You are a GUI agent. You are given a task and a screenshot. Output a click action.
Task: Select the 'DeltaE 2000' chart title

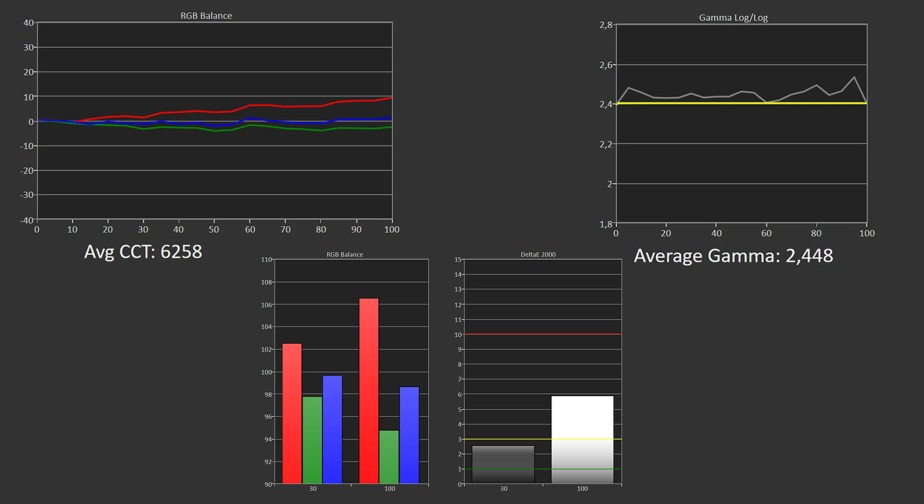tap(537, 255)
